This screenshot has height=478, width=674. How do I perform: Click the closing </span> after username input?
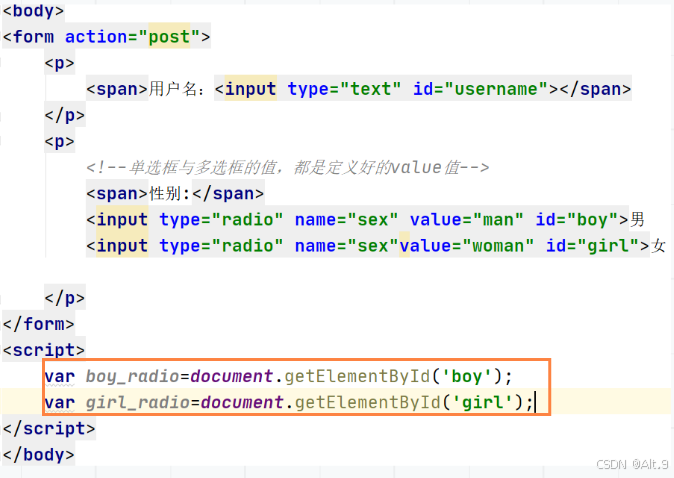(595, 89)
